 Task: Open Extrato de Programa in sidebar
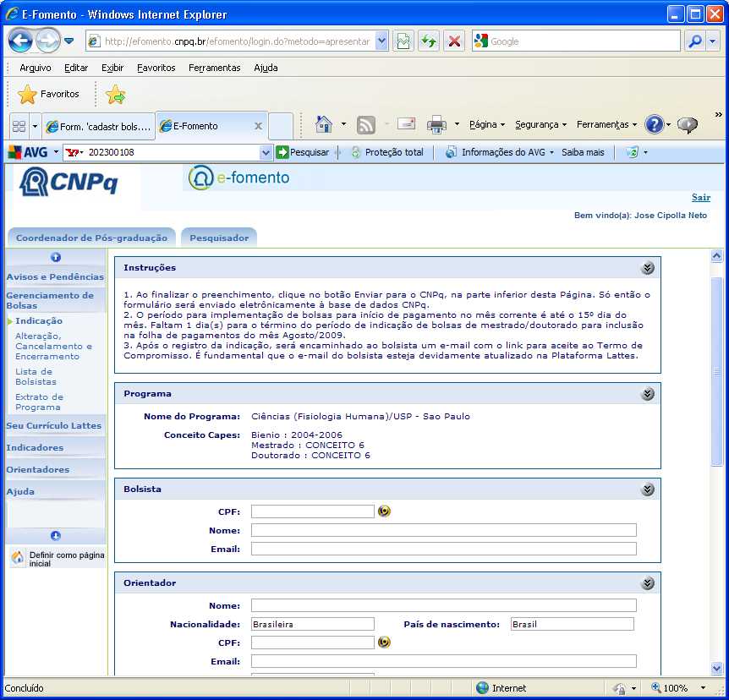tap(39, 402)
